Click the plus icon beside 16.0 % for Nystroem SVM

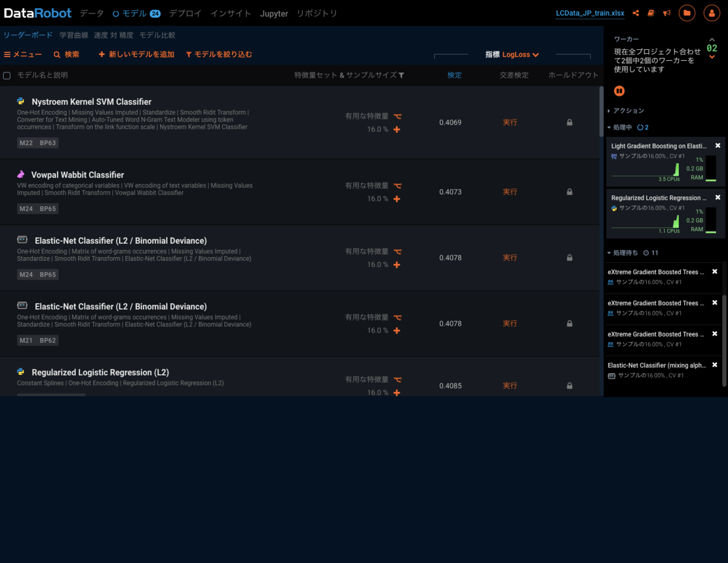pos(397,129)
